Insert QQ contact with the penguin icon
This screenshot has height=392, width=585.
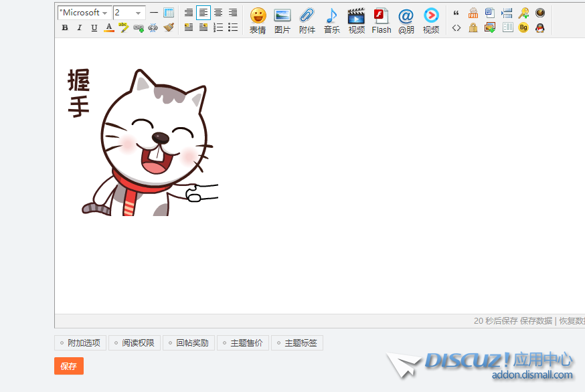(x=540, y=27)
